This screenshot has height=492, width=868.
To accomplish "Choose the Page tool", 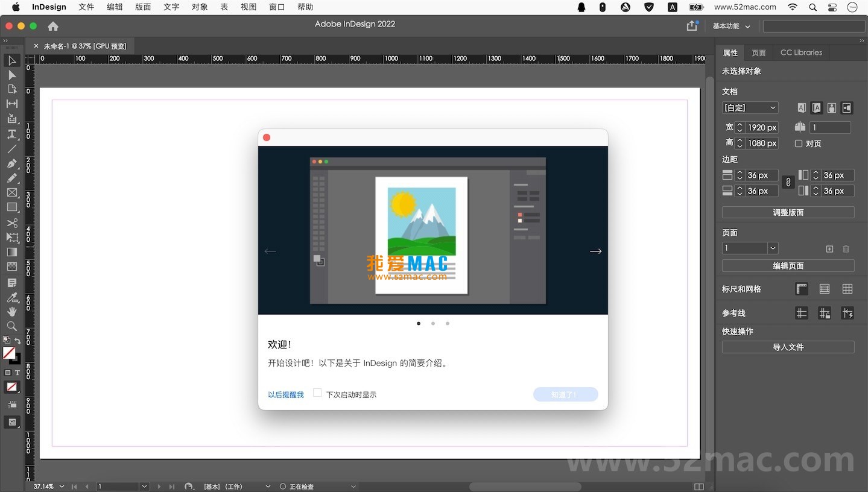I will tap(12, 89).
